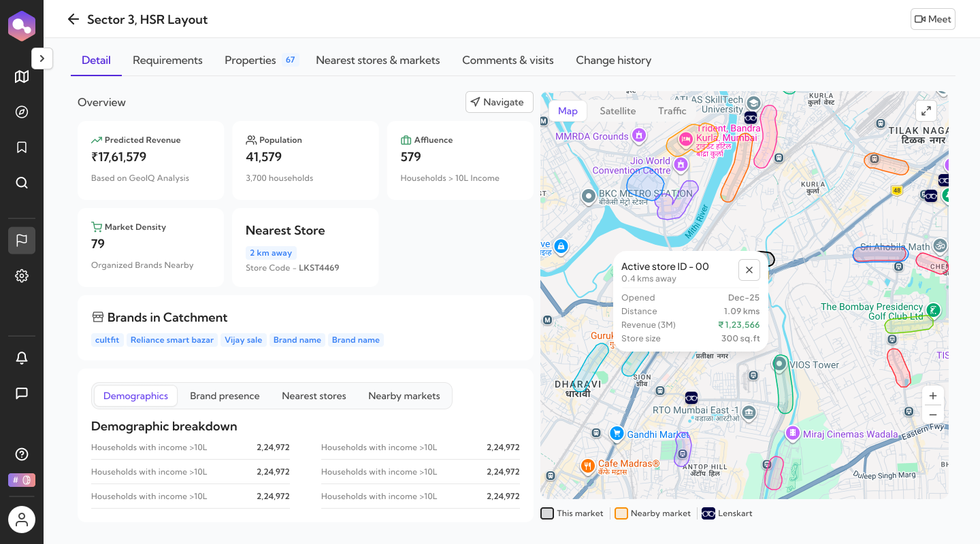
Task: Click the Cafe Madras restaurant pin
Action: pyautogui.click(x=587, y=466)
